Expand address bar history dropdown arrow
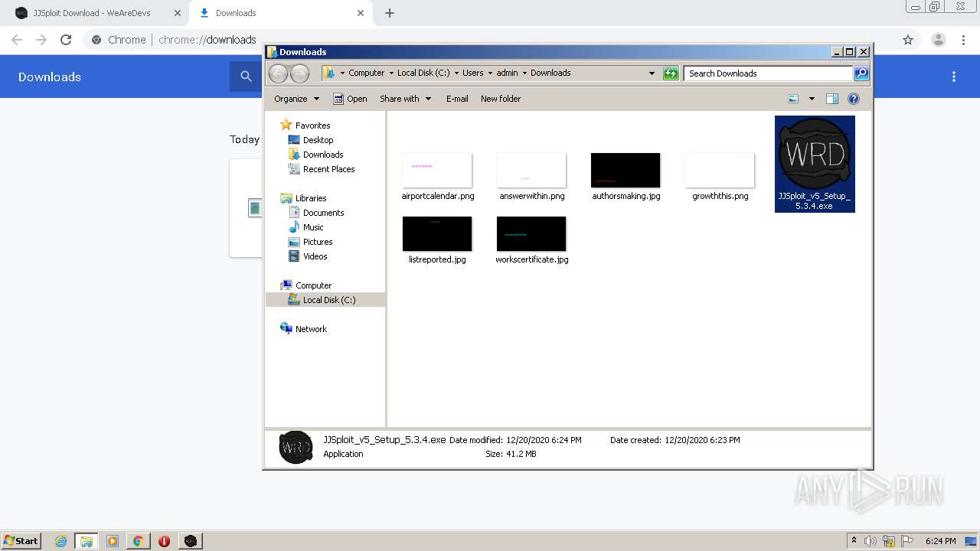The height and width of the screenshot is (551, 980). [x=652, y=73]
